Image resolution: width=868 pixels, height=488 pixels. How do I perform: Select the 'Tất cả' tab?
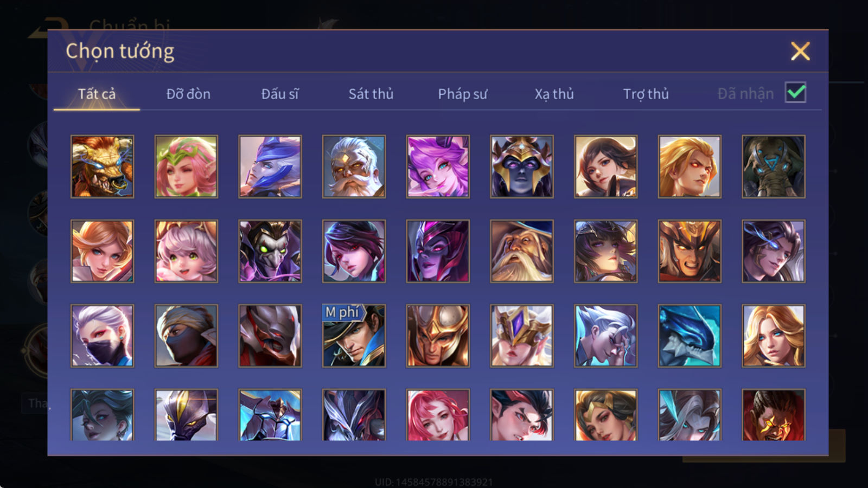pos(97,94)
